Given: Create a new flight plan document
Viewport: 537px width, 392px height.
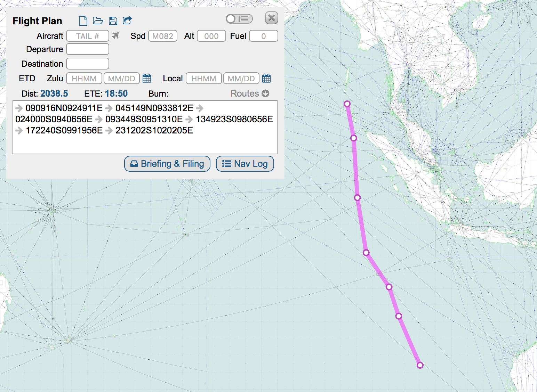Looking at the screenshot, I should [83, 21].
